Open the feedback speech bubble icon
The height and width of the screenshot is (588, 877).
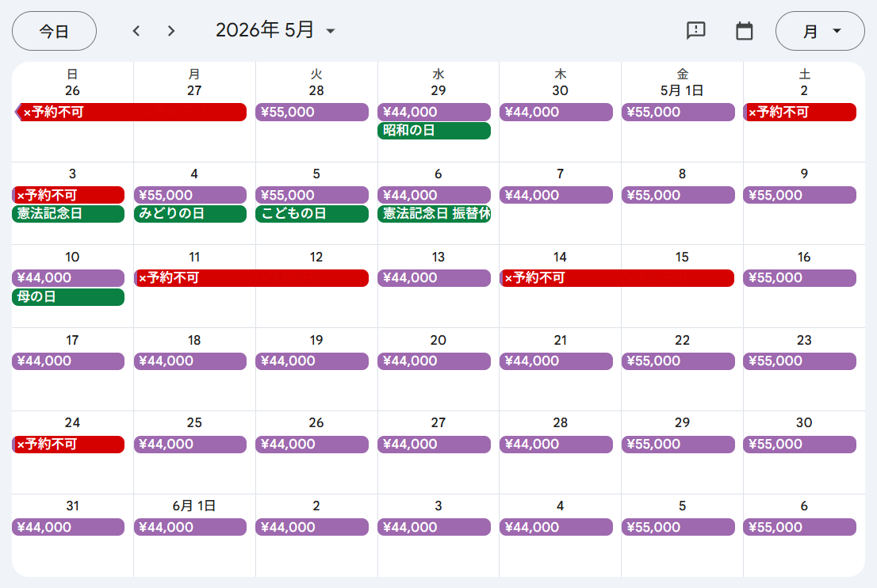click(695, 31)
